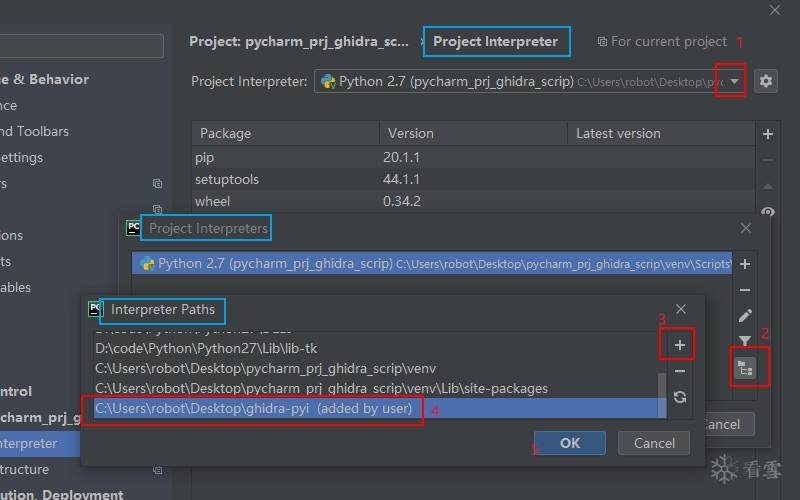The width and height of the screenshot is (800, 500).
Task: Select the setuptools package row
Action: [473, 179]
